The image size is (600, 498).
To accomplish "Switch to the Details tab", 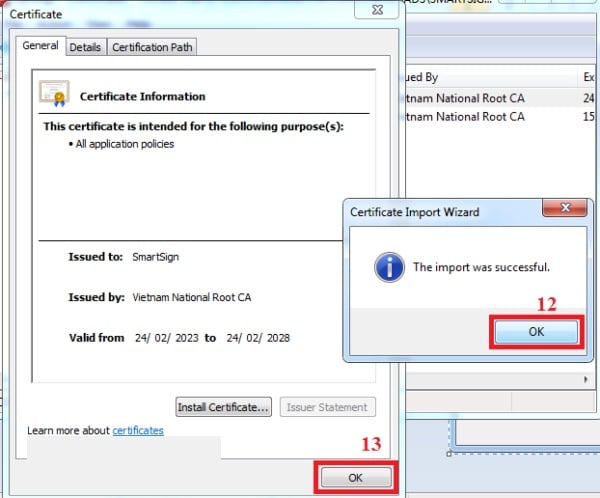I will [85, 47].
